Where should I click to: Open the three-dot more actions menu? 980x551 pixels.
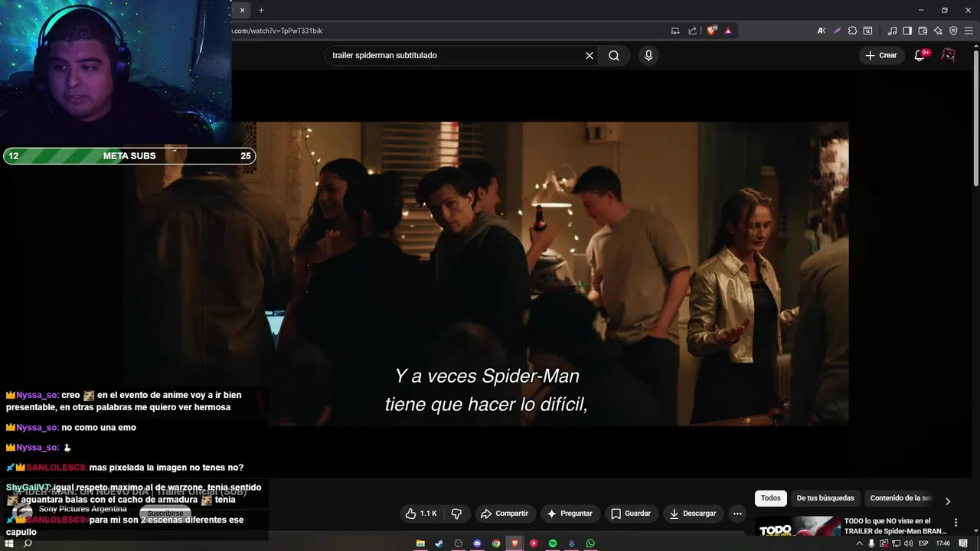737,514
